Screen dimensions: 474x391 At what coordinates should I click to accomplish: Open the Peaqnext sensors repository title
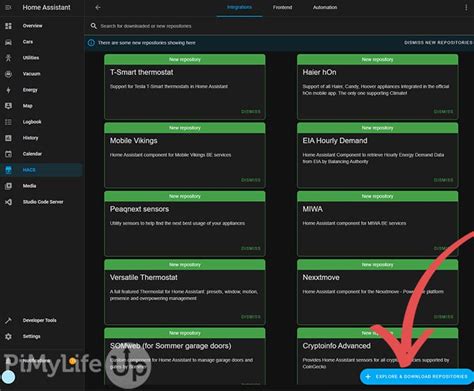139,209
